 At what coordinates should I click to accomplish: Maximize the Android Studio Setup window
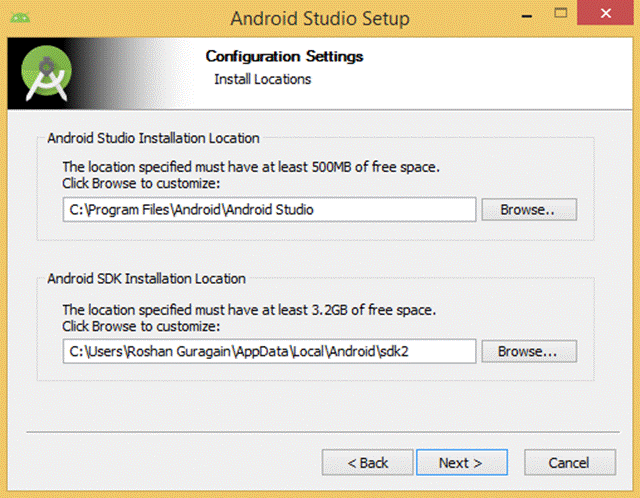(561, 13)
